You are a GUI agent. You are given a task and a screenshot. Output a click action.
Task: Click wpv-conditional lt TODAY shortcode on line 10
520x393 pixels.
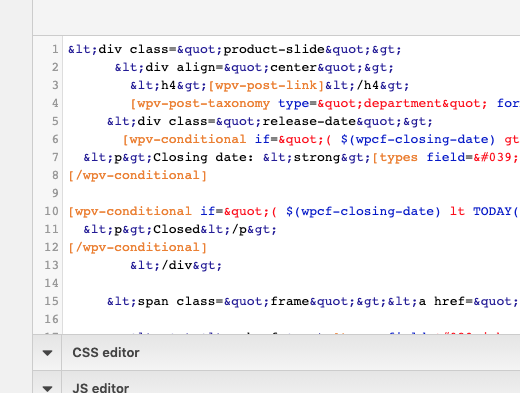[x=294, y=212]
